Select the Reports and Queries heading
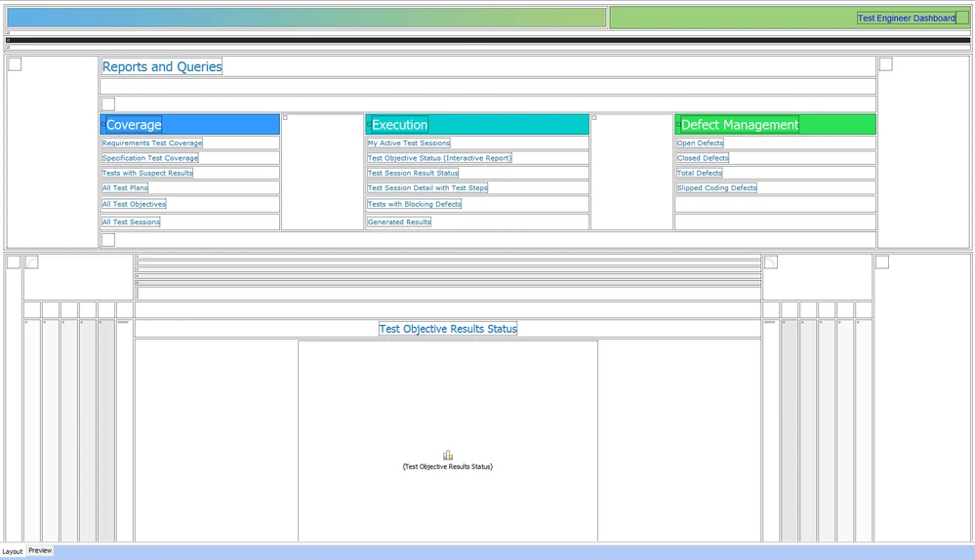This screenshot has width=975, height=560. coord(162,66)
